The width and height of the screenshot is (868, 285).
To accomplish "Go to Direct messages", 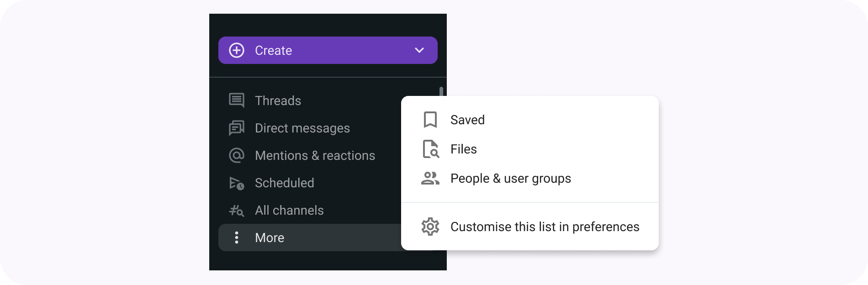I will click(302, 128).
